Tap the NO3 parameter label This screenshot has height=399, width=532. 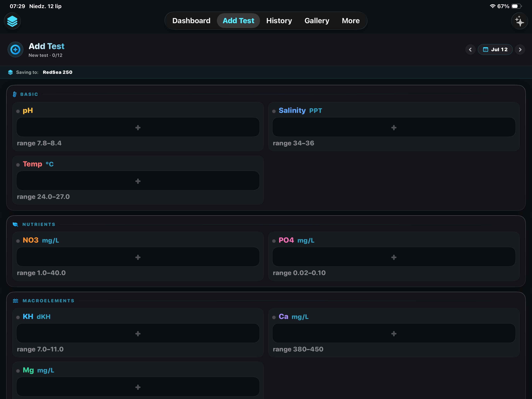pos(31,240)
